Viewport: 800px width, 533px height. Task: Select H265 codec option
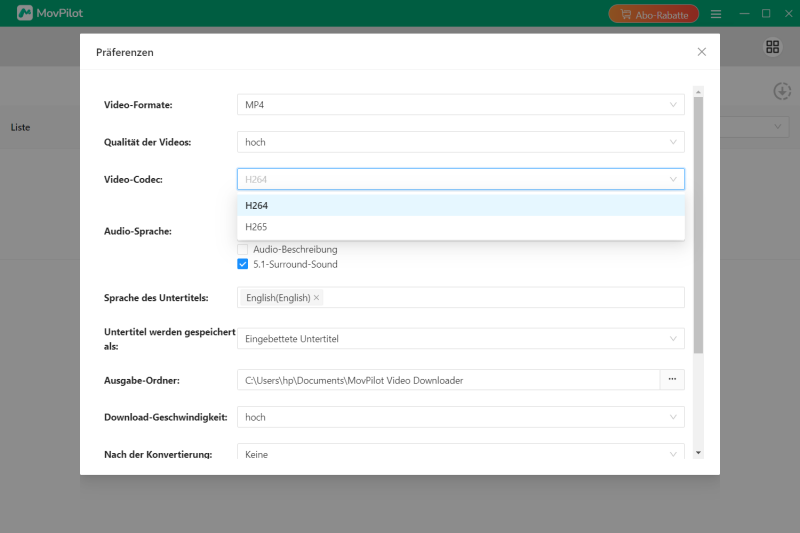coord(461,226)
